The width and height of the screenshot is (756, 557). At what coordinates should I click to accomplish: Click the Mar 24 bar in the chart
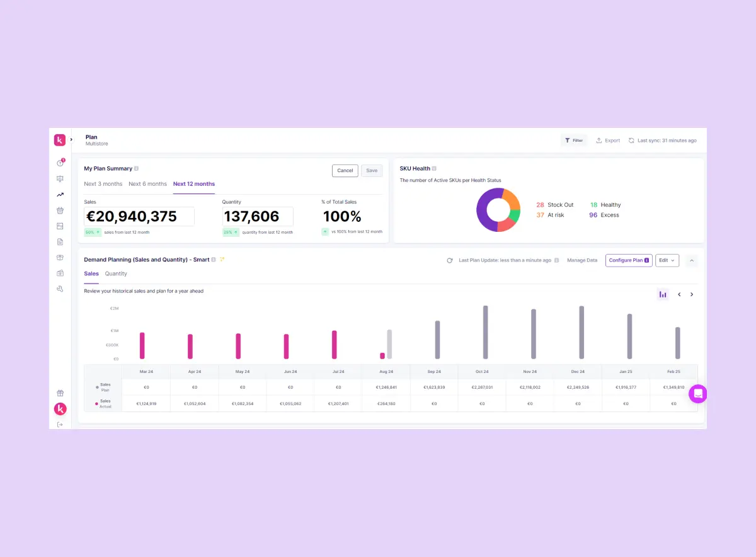pos(142,346)
